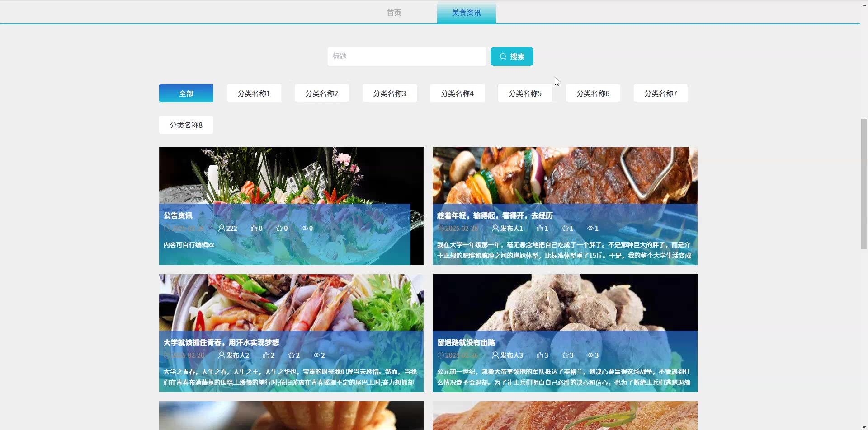Image resolution: width=868 pixels, height=430 pixels.
Task: Open the 趁着年轻，输得起，看得开，去经历 title
Action: (495, 215)
